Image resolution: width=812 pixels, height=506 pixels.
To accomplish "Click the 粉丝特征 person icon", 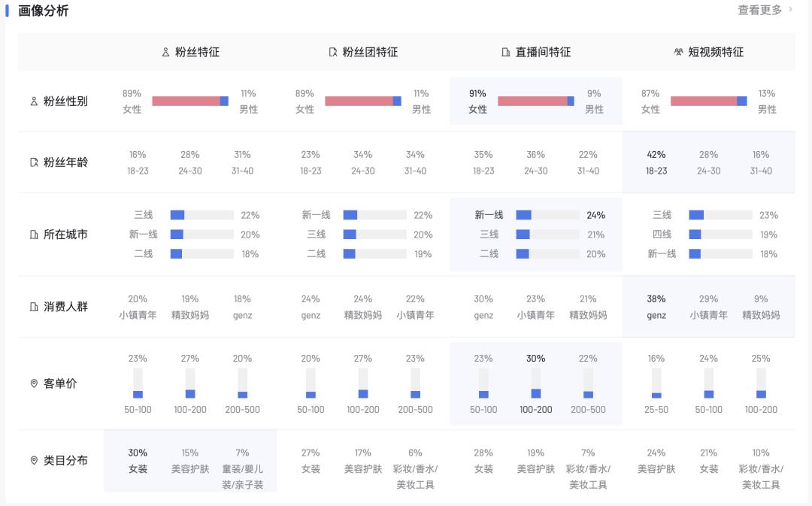I will [165, 53].
